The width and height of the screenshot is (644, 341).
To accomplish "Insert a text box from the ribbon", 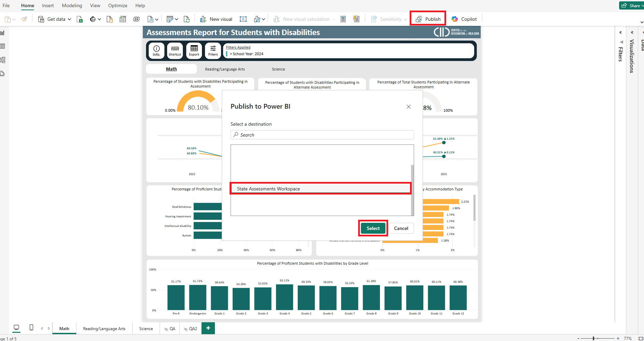I will 243,19.
